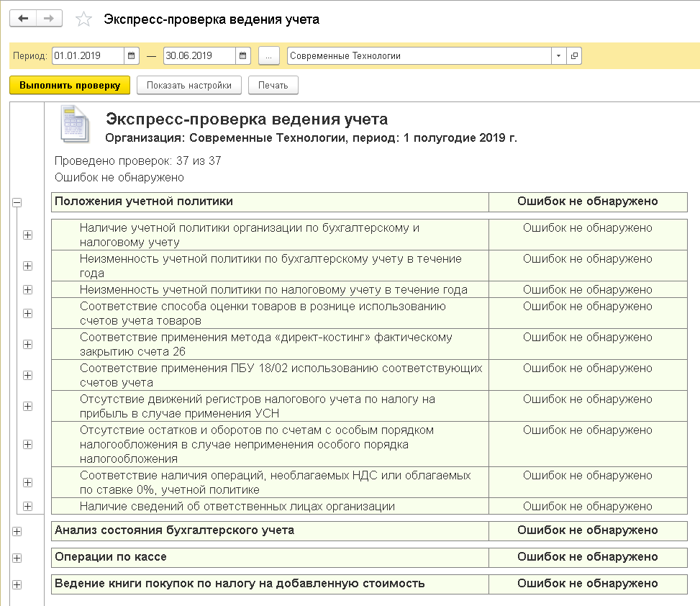Open the selected organization form icon
The height and width of the screenshot is (606, 700).
coord(574,56)
